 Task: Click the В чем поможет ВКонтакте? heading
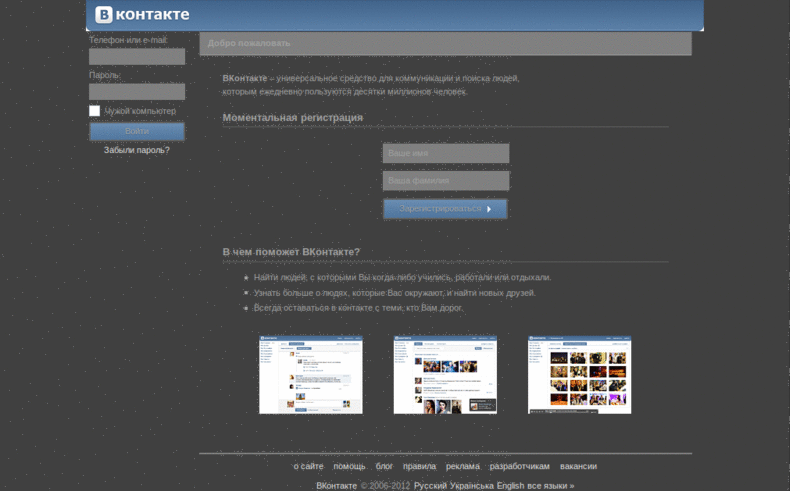click(x=291, y=252)
